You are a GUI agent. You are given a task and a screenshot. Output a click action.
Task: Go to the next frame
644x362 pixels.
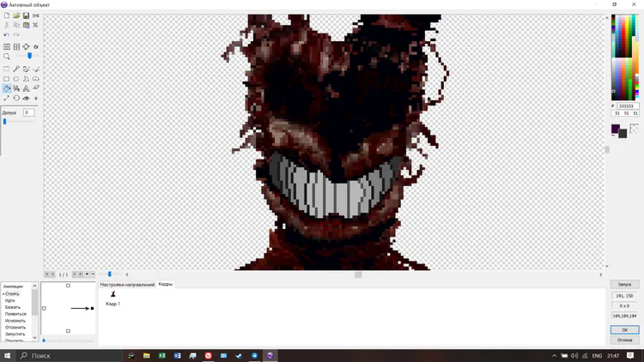[75, 275]
